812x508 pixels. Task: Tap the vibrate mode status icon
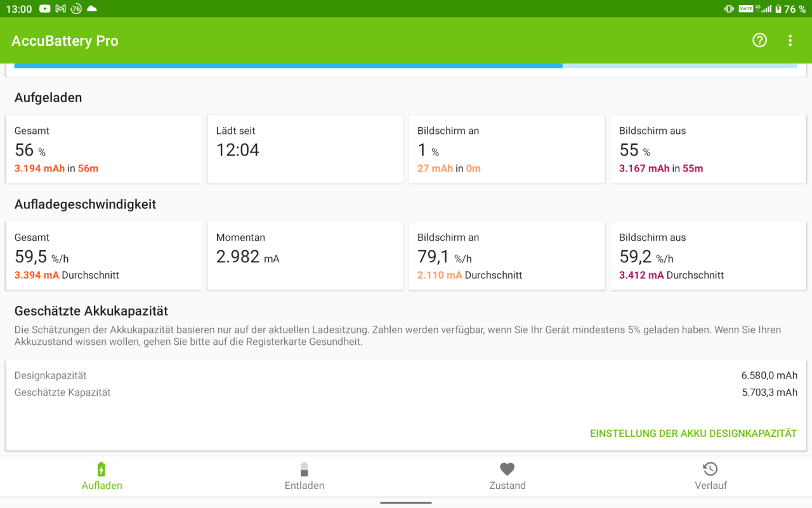point(729,9)
